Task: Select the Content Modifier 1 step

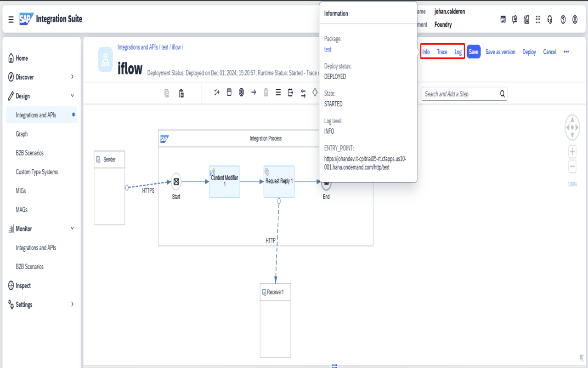Action: click(225, 181)
